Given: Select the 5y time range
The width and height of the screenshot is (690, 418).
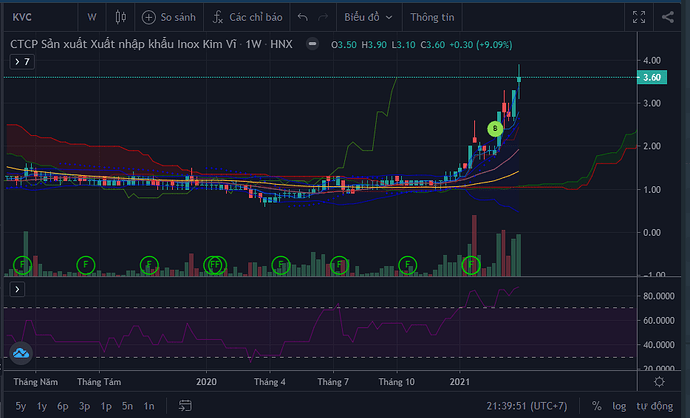Looking at the screenshot, I should click(20, 406).
